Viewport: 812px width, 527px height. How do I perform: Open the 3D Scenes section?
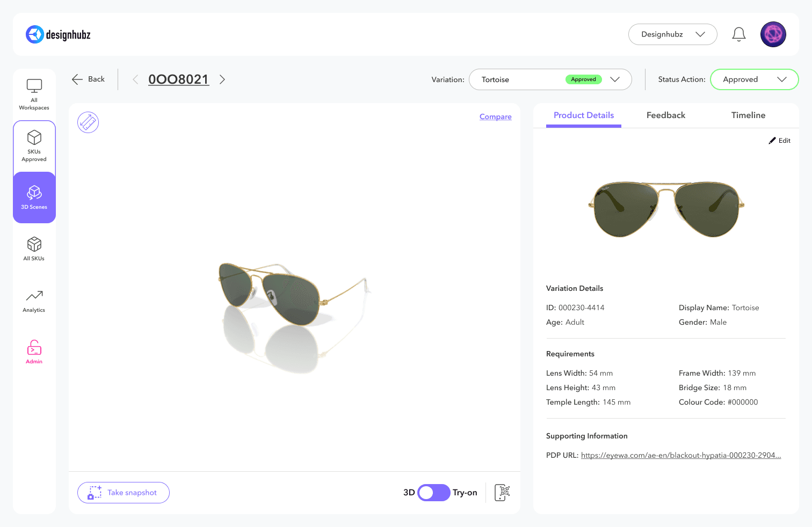point(34,197)
